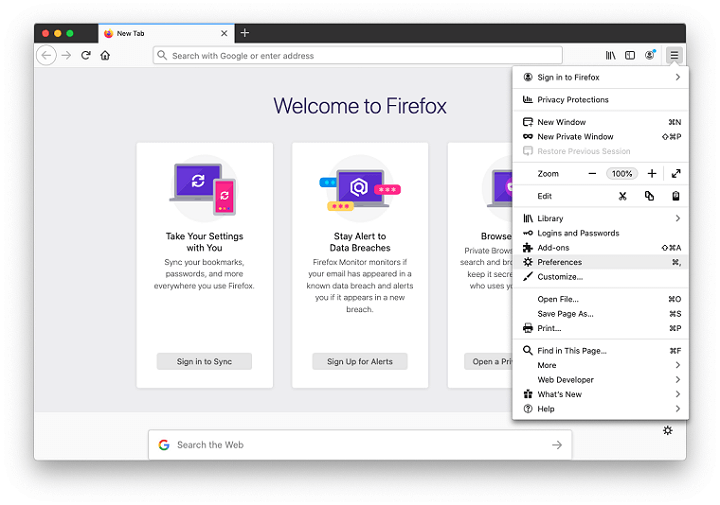Open Logins and Passwords

(601, 233)
